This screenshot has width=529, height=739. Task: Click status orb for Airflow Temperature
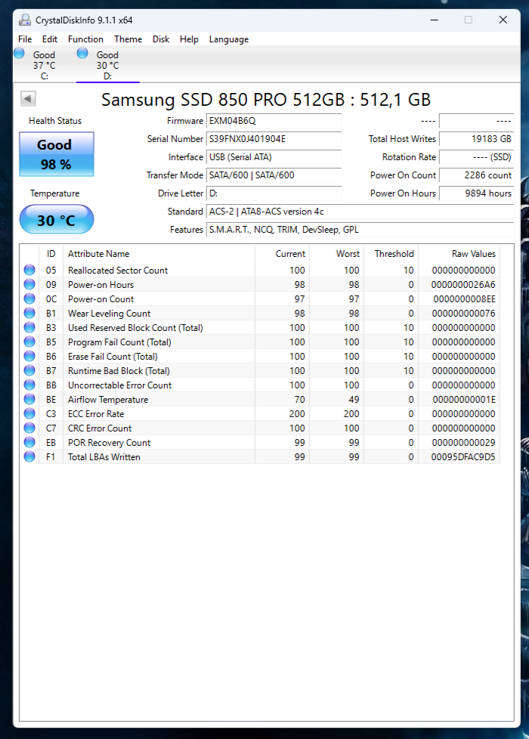(x=29, y=399)
